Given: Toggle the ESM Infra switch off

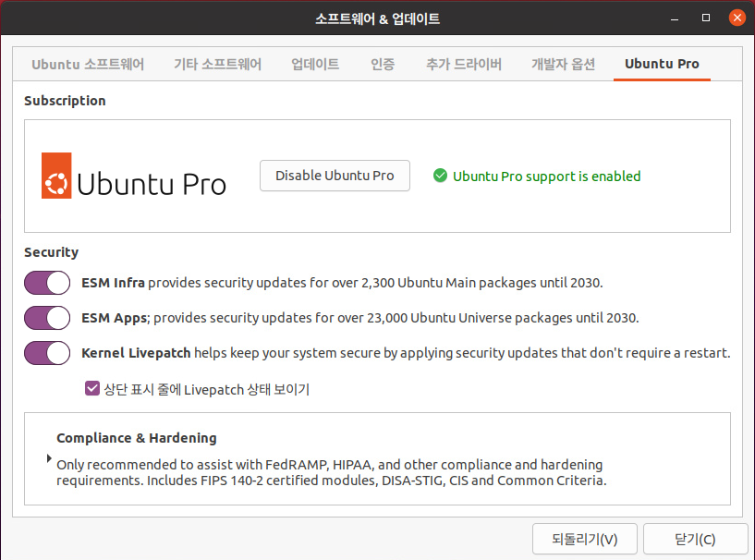Looking at the screenshot, I should click(x=47, y=283).
